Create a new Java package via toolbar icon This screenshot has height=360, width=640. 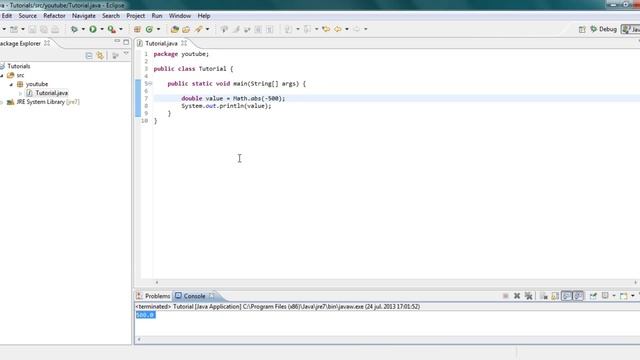point(137,29)
